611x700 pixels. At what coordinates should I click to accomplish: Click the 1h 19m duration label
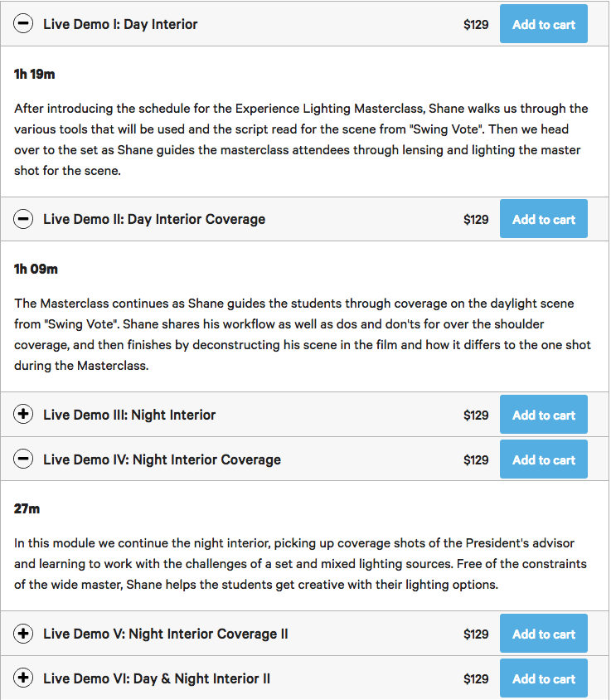pos(35,74)
